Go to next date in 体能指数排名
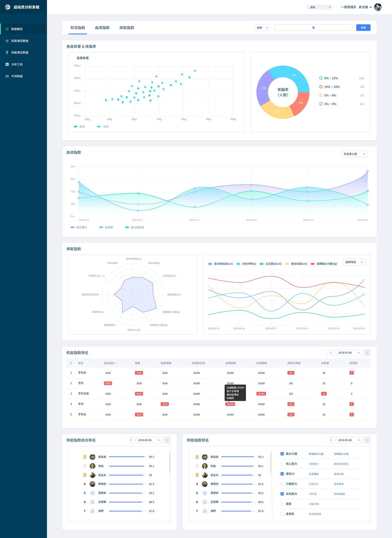 pos(367,440)
